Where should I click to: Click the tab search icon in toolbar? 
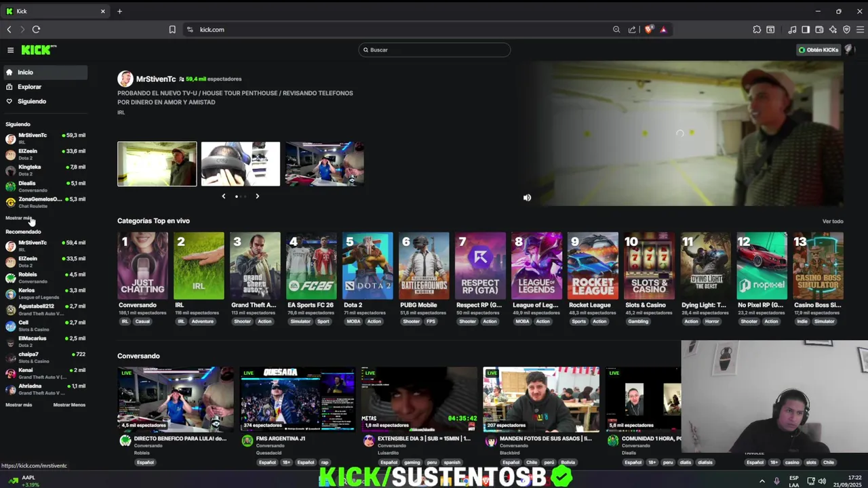[770, 29]
